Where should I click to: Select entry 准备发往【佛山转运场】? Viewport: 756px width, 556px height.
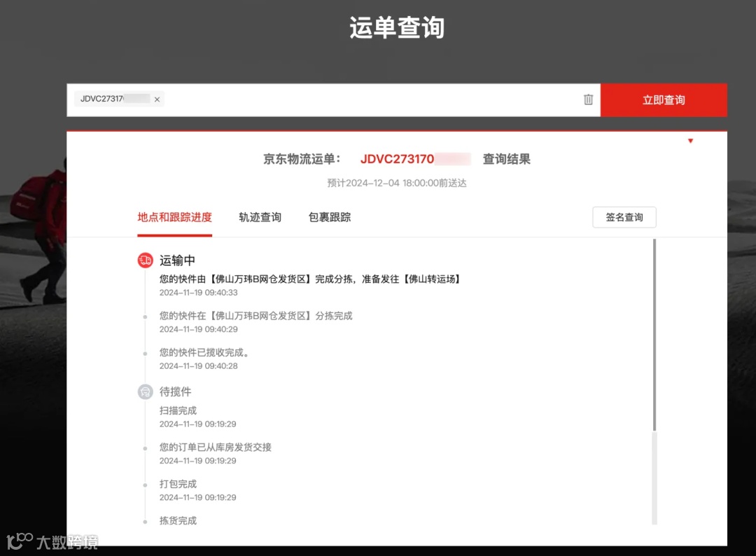click(x=309, y=279)
